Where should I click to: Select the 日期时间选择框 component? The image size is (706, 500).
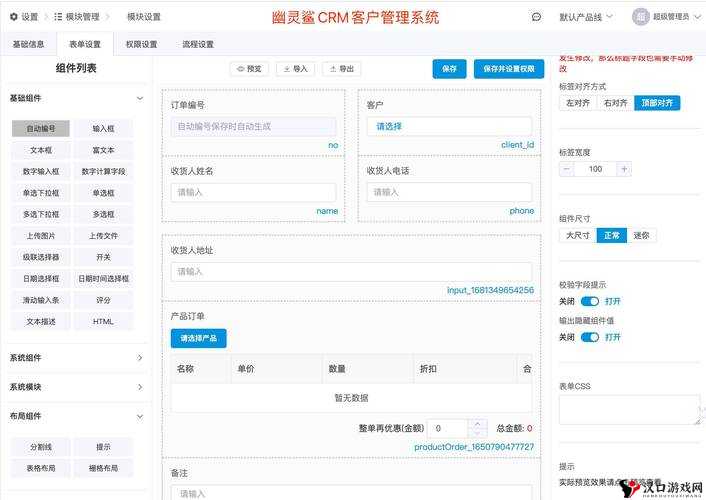pyautogui.click(x=104, y=279)
